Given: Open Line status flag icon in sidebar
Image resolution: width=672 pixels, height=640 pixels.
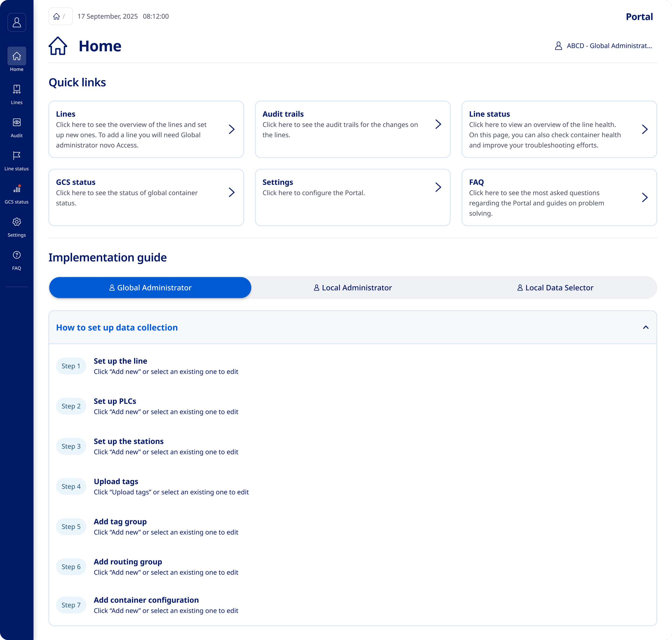Looking at the screenshot, I should click(17, 156).
